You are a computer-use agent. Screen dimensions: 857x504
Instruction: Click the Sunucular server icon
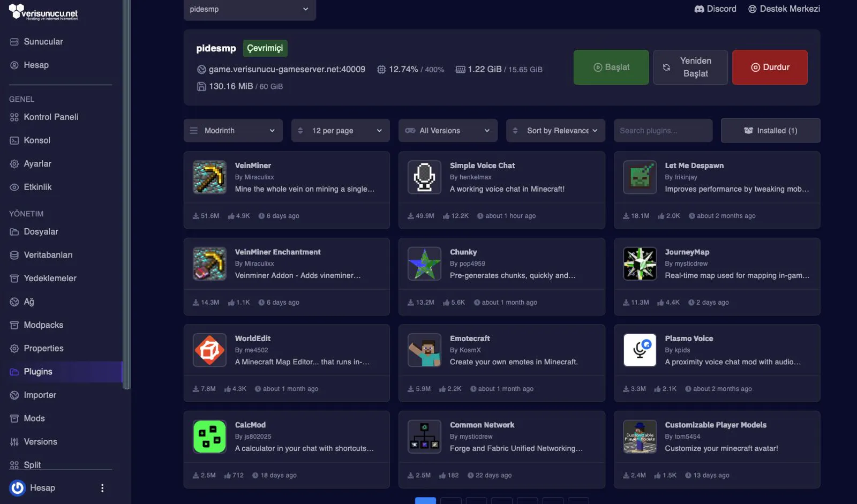pos(14,42)
